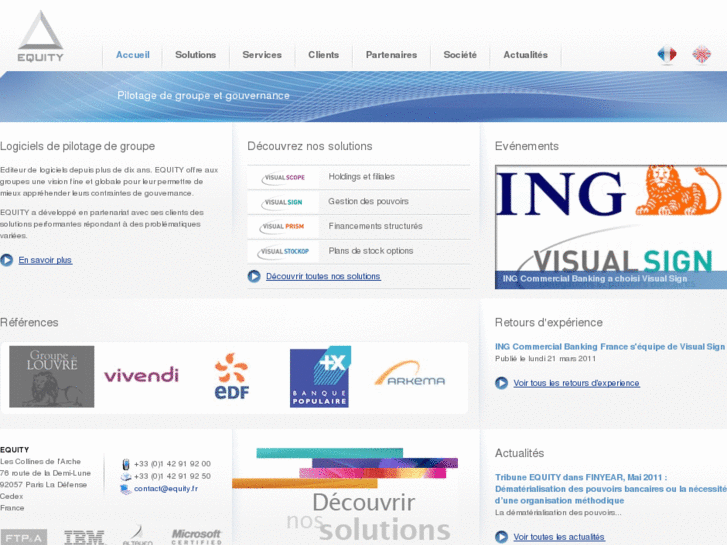Click the Visual Sign product logo

(282, 202)
